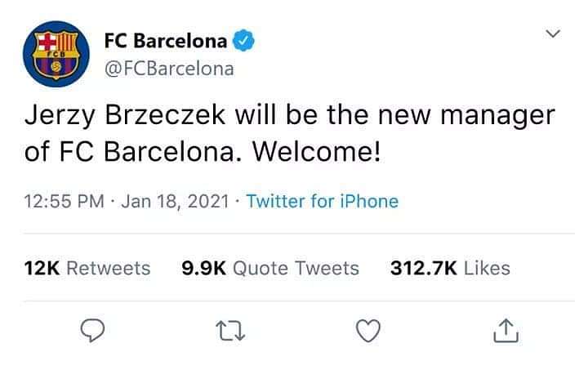This screenshot has width=588, height=388.
Task: Click the FCB crest inside avatar
Action: pos(56,55)
